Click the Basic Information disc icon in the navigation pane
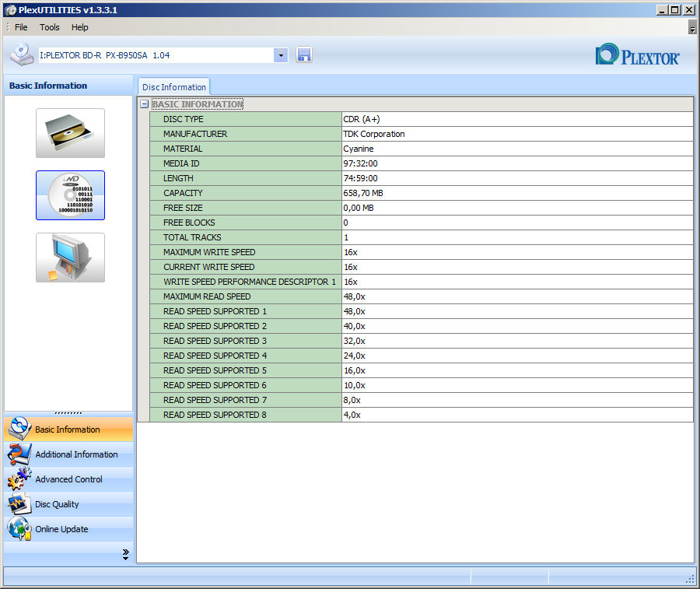700x589 pixels. (19, 429)
